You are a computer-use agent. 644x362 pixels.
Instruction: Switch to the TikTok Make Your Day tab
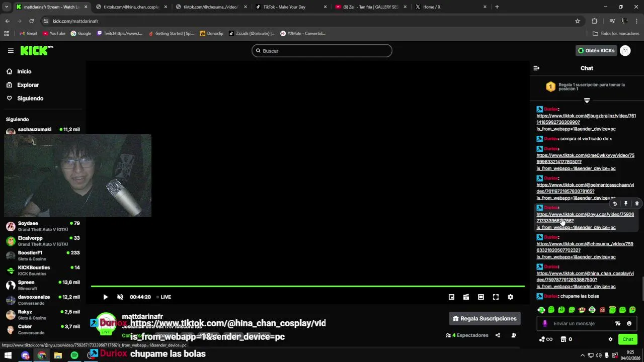coord(292,7)
